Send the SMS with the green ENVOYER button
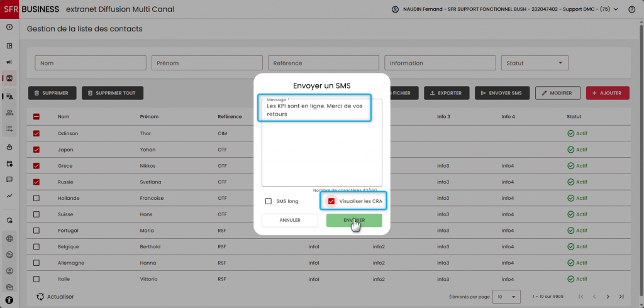644x308 pixels. pos(354,220)
